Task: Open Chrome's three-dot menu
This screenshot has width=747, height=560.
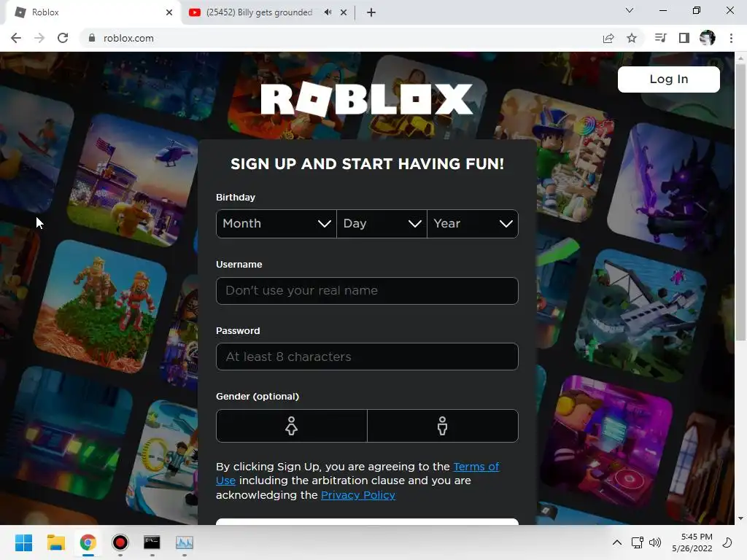Action: click(x=731, y=38)
